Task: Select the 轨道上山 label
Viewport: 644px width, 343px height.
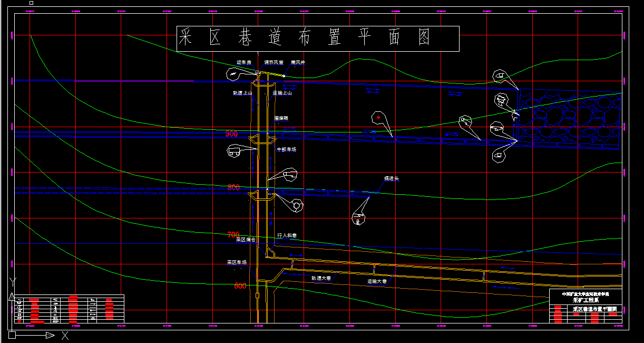Action: pos(243,93)
